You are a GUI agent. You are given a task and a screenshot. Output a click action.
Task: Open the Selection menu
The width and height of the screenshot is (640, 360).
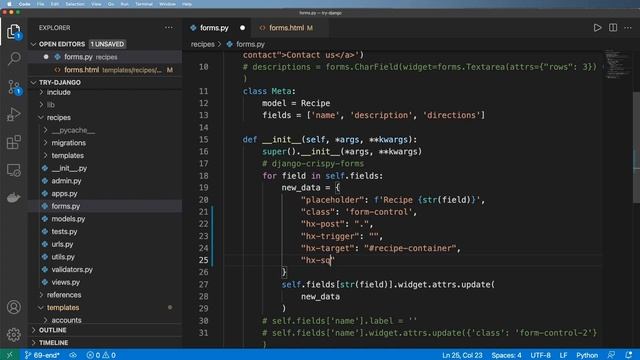(x=75, y=4)
